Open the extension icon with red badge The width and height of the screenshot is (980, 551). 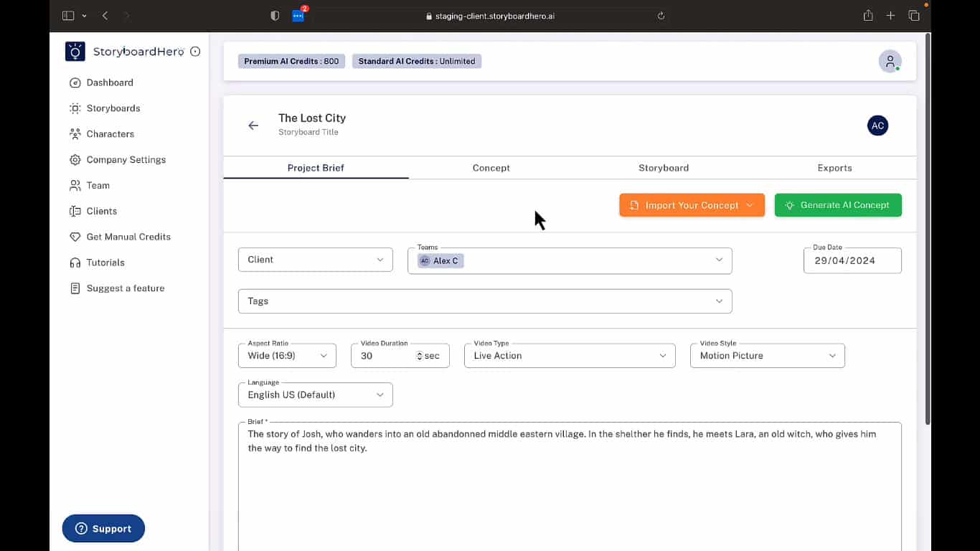coord(298,15)
